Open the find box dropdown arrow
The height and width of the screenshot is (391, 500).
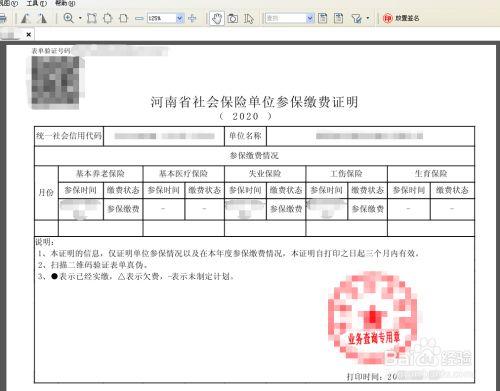click(x=310, y=18)
